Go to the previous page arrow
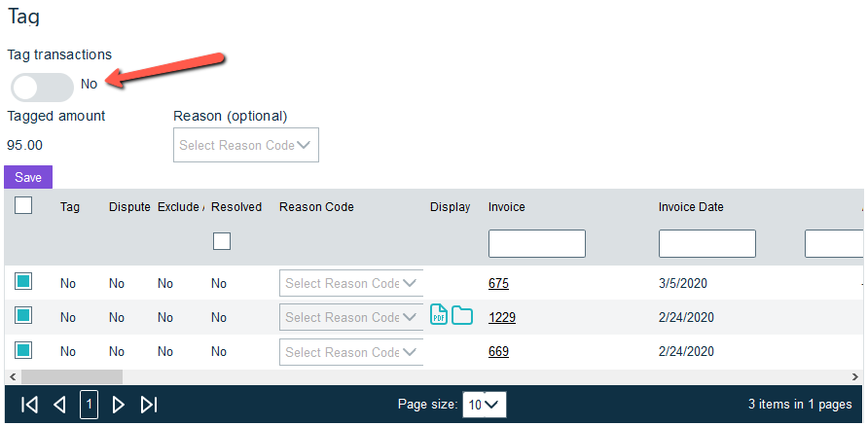 [59, 405]
